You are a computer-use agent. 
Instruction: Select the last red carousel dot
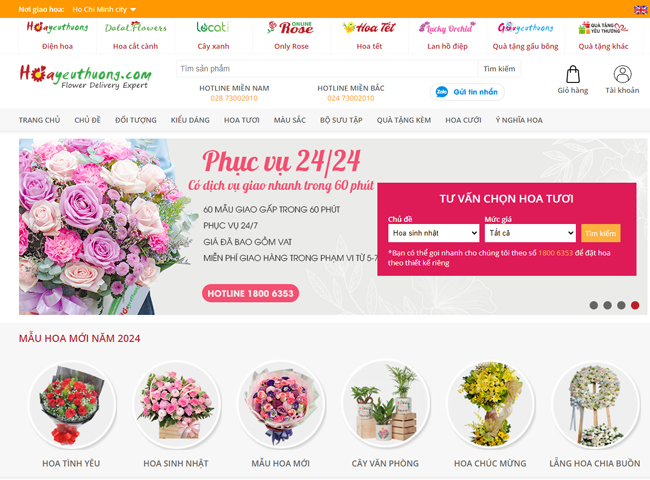pos(635,305)
